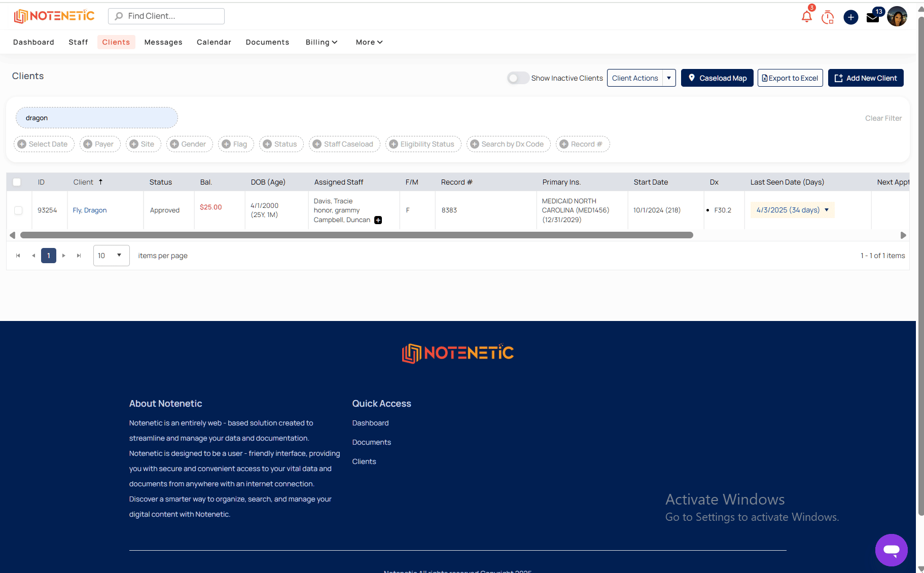Expand assigned staff list with plus icon

[378, 220]
